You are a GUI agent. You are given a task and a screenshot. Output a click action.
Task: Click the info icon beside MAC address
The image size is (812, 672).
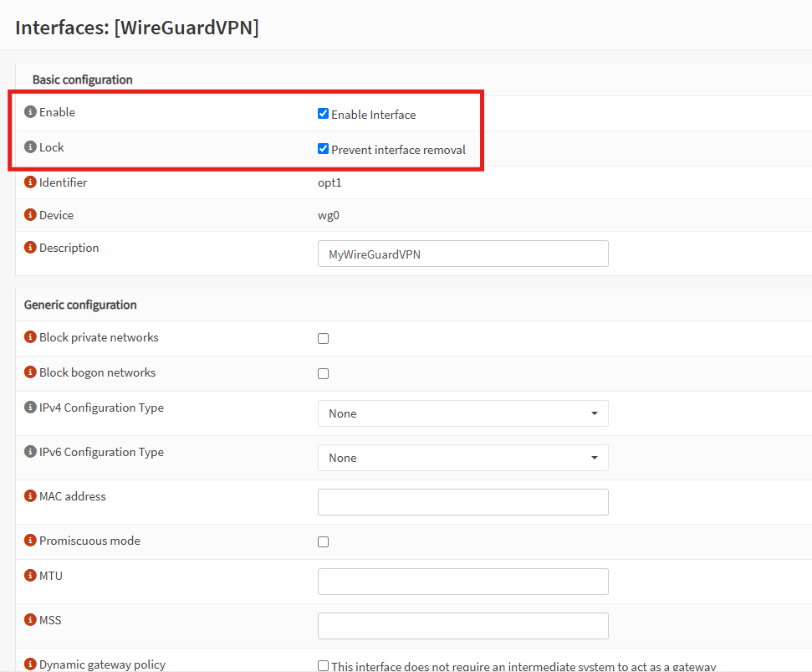pyautogui.click(x=30, y=496)
